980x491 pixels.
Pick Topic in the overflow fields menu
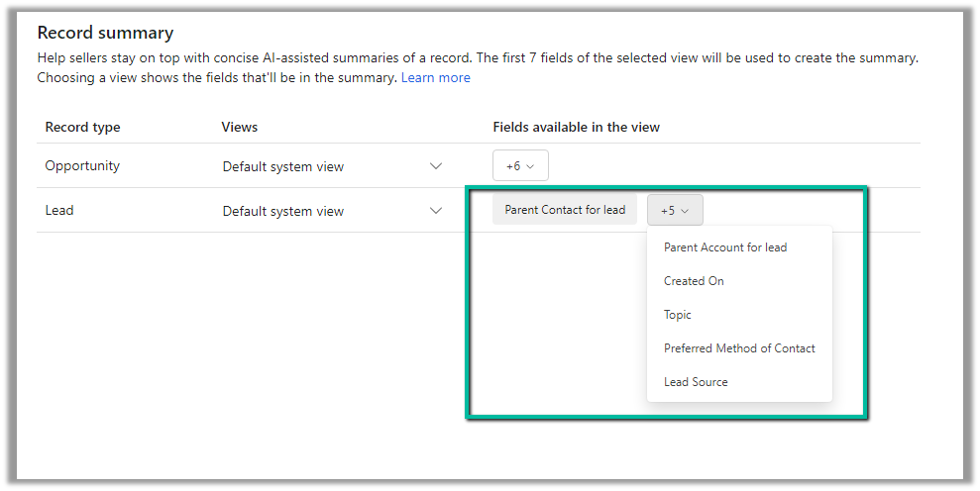click(x=678, y=315)
